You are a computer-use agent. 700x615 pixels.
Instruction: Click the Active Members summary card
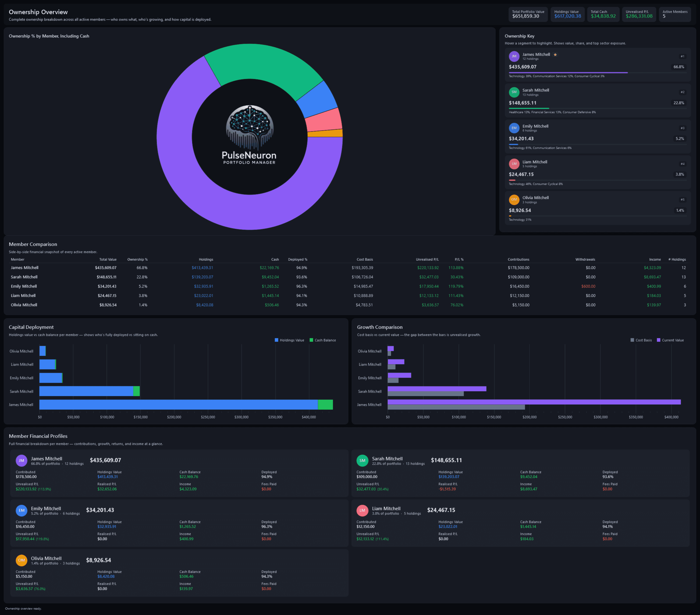(675, 14)
